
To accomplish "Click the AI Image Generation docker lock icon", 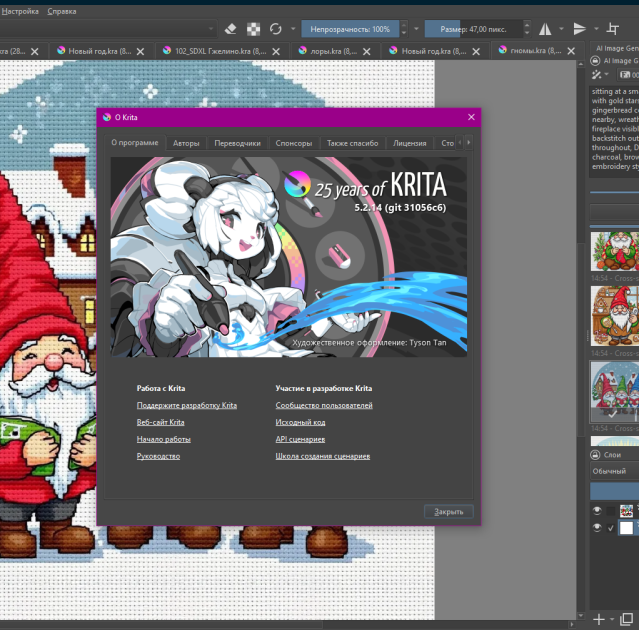I will point(595,61).
